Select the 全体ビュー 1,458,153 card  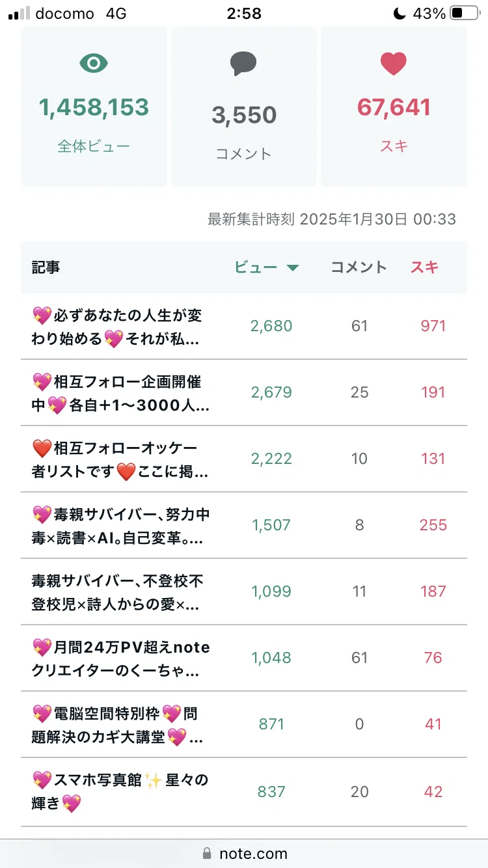pos(94,106)
